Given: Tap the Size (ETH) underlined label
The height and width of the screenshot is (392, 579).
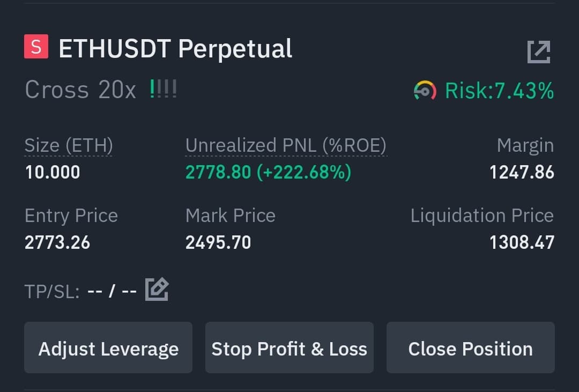Looking at the screenshot, I should click(x=69, y=145).
